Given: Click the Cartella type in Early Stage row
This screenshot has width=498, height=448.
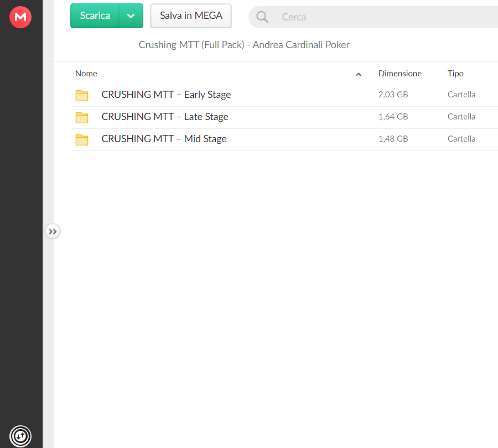Looking at the screenshot, I should pyautogui.click(x=461, y=95).
